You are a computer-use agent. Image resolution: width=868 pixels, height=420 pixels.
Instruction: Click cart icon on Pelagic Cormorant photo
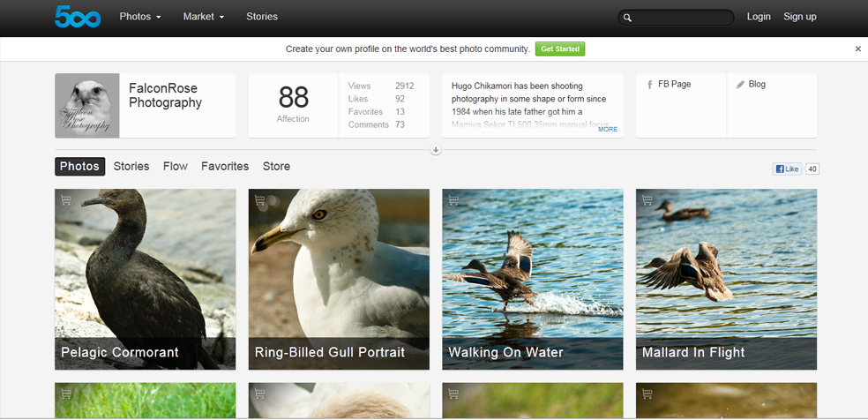tap(66, 200)
